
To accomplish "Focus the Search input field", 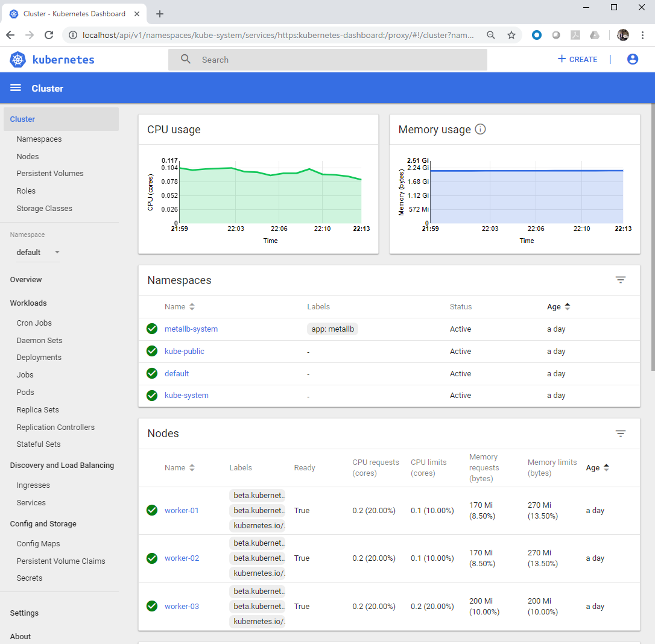I will 327,60.
